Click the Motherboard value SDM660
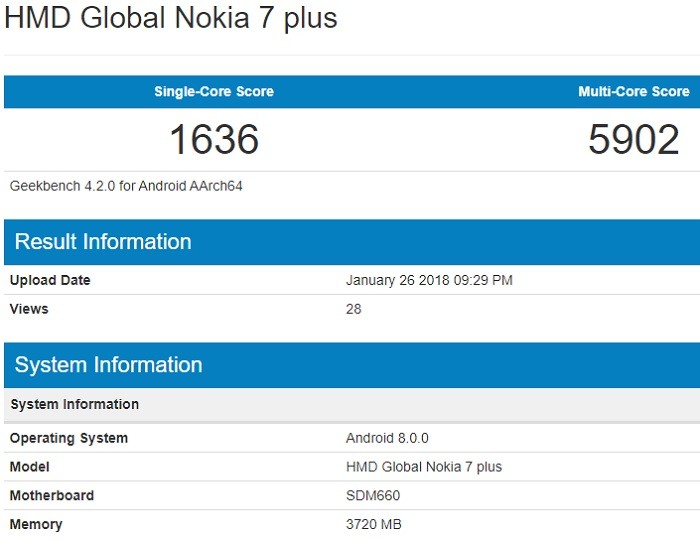The height and width of the screenshot is (541, 700). pyautogui.click(x=373, y=495)
